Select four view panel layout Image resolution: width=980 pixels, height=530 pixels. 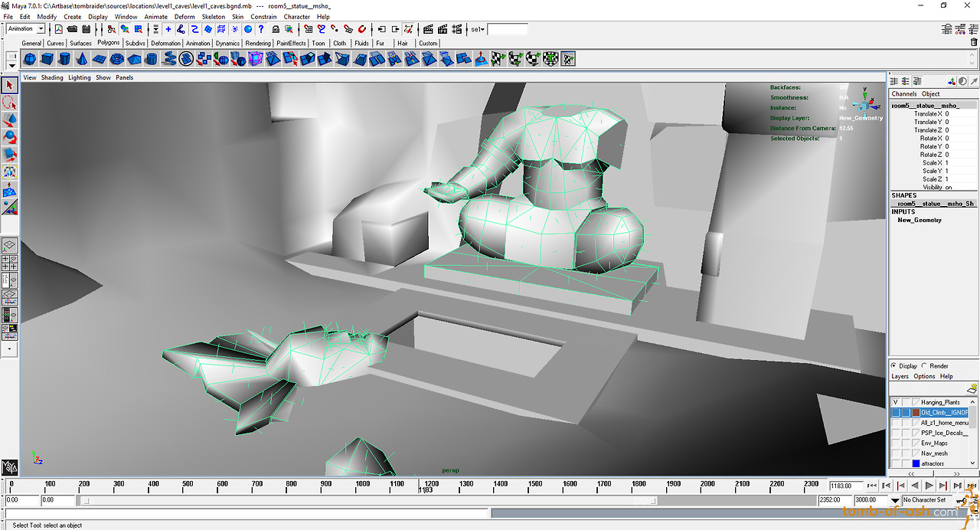pyautogui.click(x=9, y=261)
